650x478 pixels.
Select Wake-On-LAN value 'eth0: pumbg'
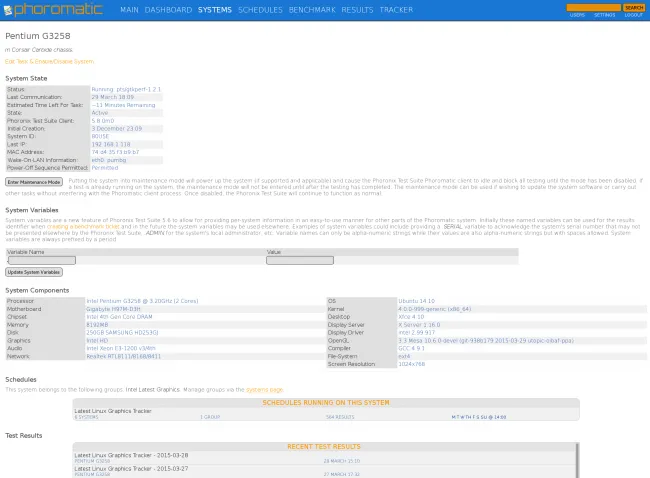(x=109, y=160)
